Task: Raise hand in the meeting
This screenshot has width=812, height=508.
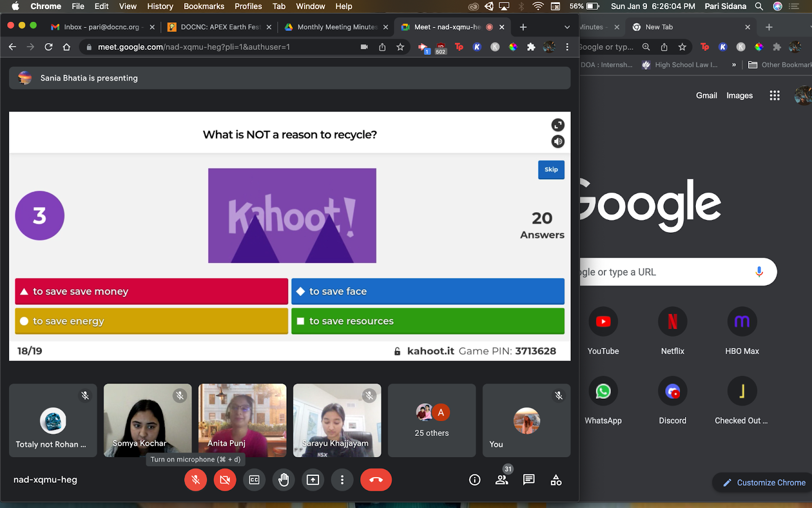Action: pyautogui.click(x=284, y=480)
